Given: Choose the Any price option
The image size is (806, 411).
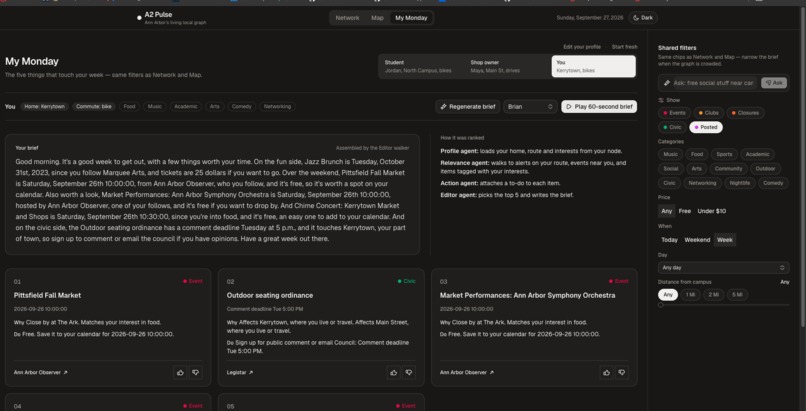Looking at the screenshot, I should pyautogui.click(x=667, y=211).
